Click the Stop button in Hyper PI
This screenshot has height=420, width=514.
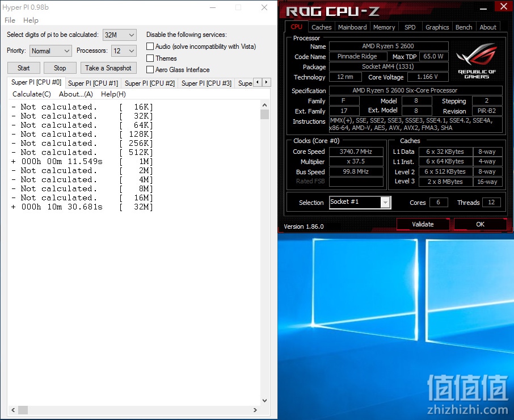[x=60, y=68]
